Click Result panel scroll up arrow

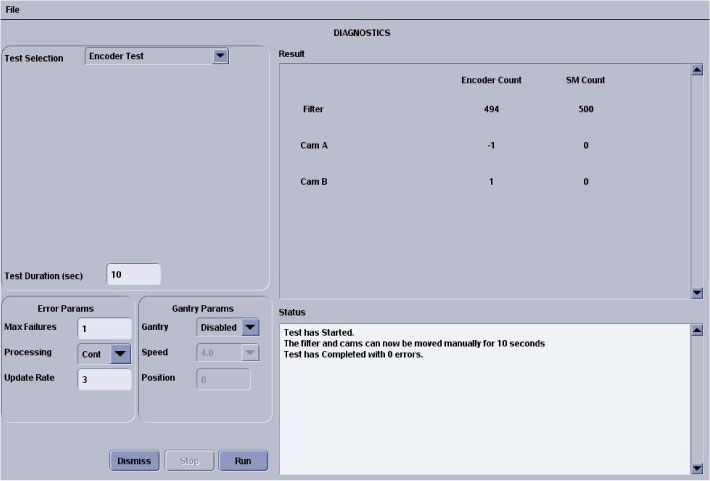coord(697,70)
